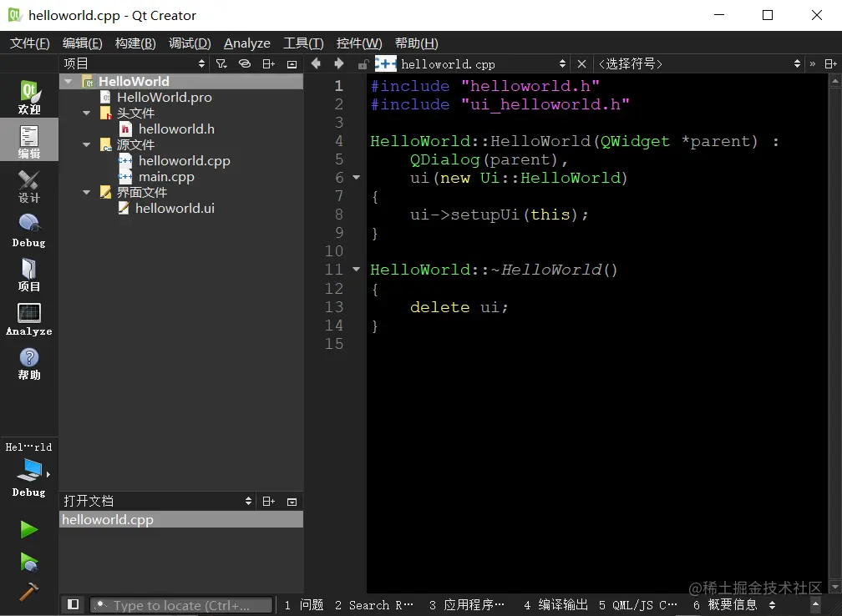This screenshot has height=616, width=842.
Task: Click the filter tree icon in project panel
Action: 221,63
